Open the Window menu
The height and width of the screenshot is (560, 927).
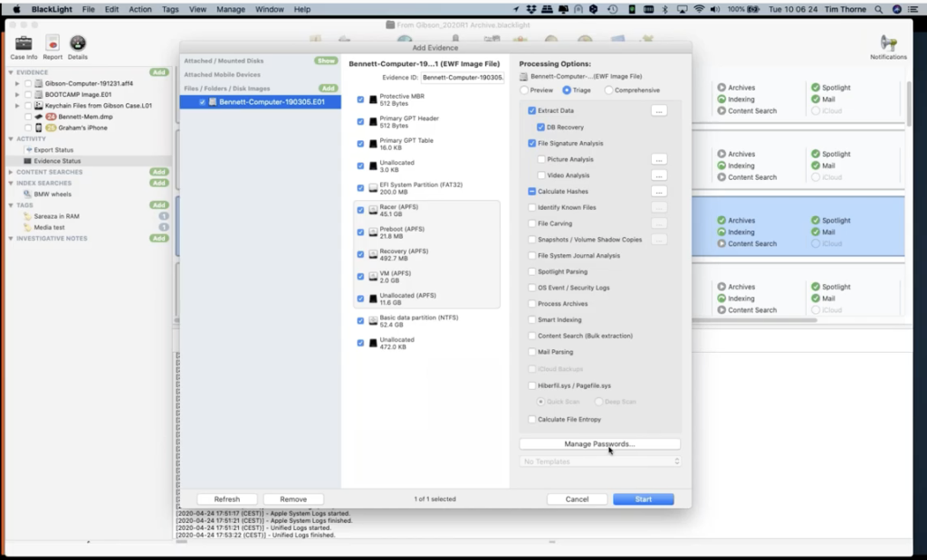[270, 9]
